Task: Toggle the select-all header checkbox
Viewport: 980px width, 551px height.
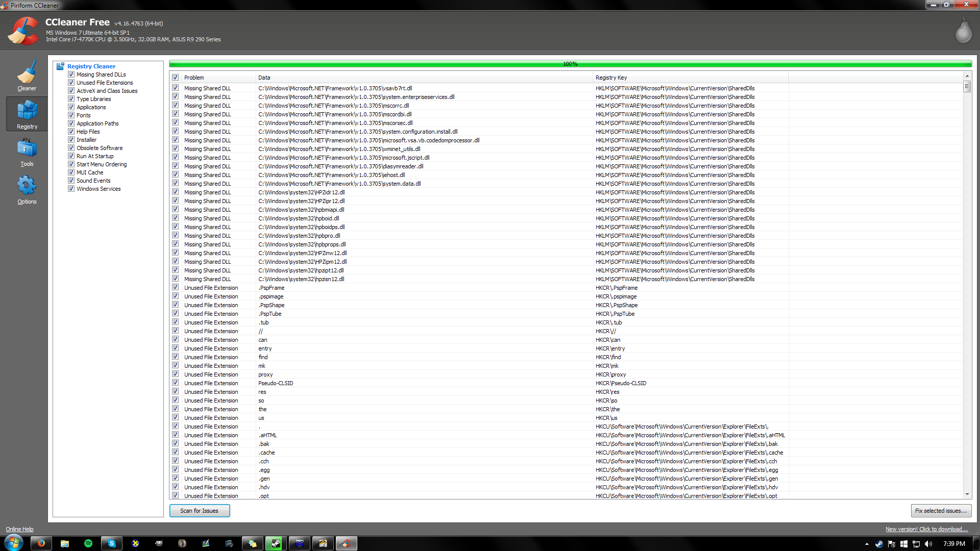Action: point(176,78)
